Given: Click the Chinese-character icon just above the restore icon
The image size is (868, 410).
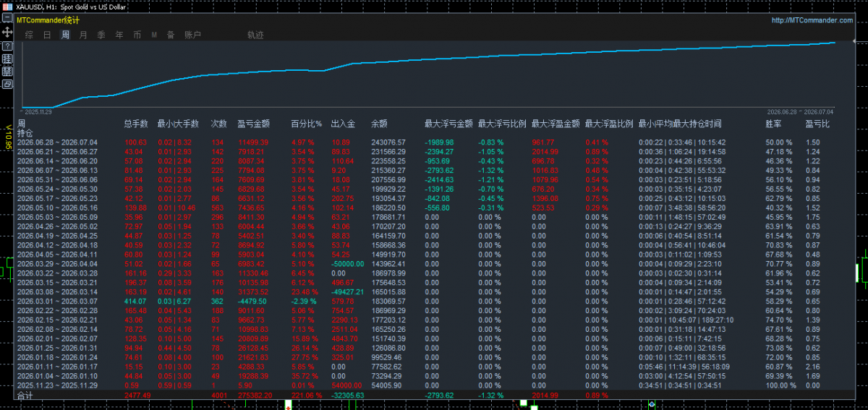Looking at the screenshot, I should click(7, 72).
